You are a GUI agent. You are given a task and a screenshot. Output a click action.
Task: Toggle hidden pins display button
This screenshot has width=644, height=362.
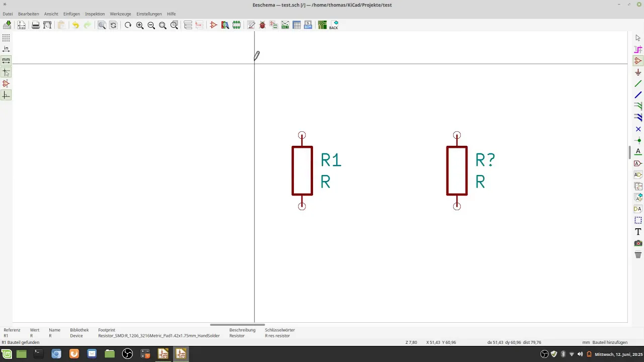coord(6,83)
